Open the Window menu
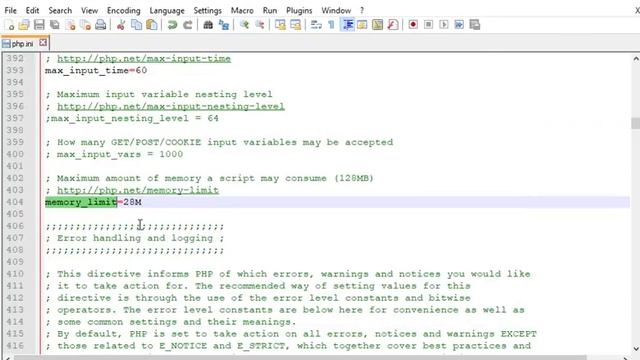This screenshot has width=640, height=360. click(x=336, y=10)
